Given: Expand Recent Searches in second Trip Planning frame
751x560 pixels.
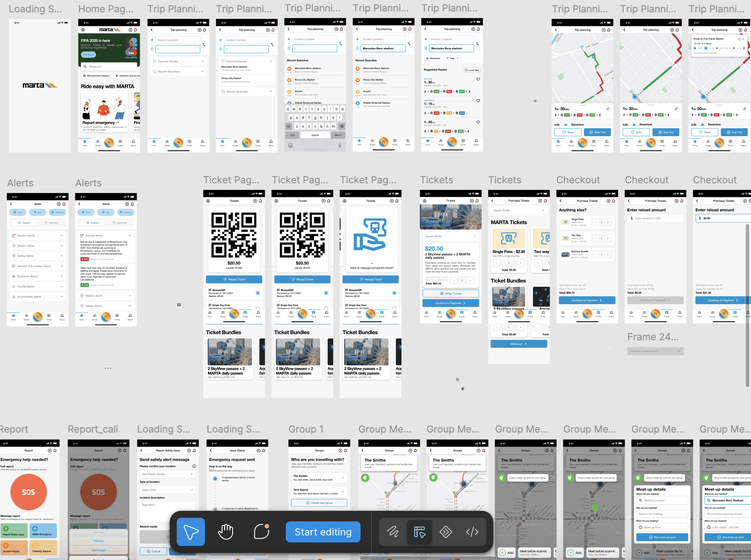Looking at the screenshot, I should pyautogui.click(x=247, y=91).
